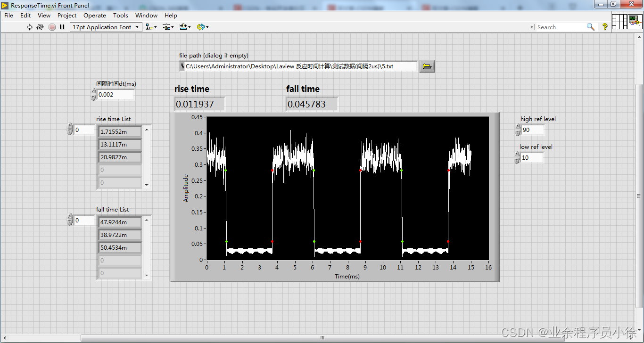Open the Help menu

tap(171, 15)
